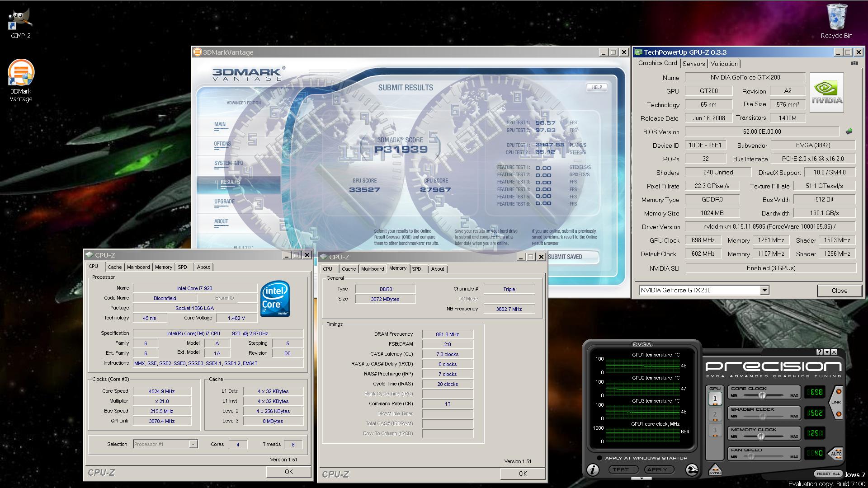Toggle the fan AUTO button
Viewport: 868px width, 488px height.
pyautogui.click(x=836, y=453)
